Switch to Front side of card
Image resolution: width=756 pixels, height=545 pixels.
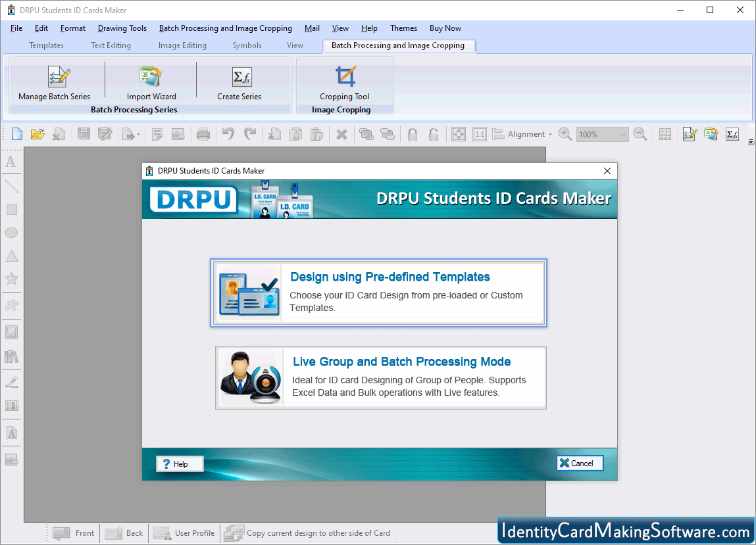(x=74, y=533)
